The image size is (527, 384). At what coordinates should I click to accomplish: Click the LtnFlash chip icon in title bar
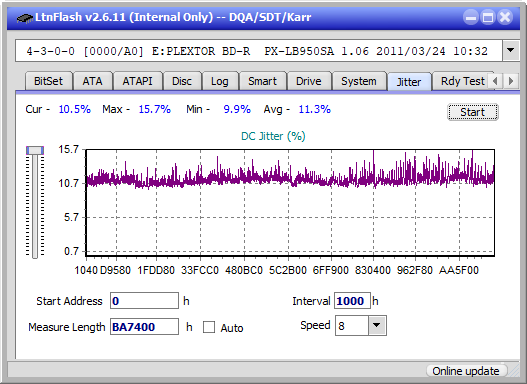point(25,17)
